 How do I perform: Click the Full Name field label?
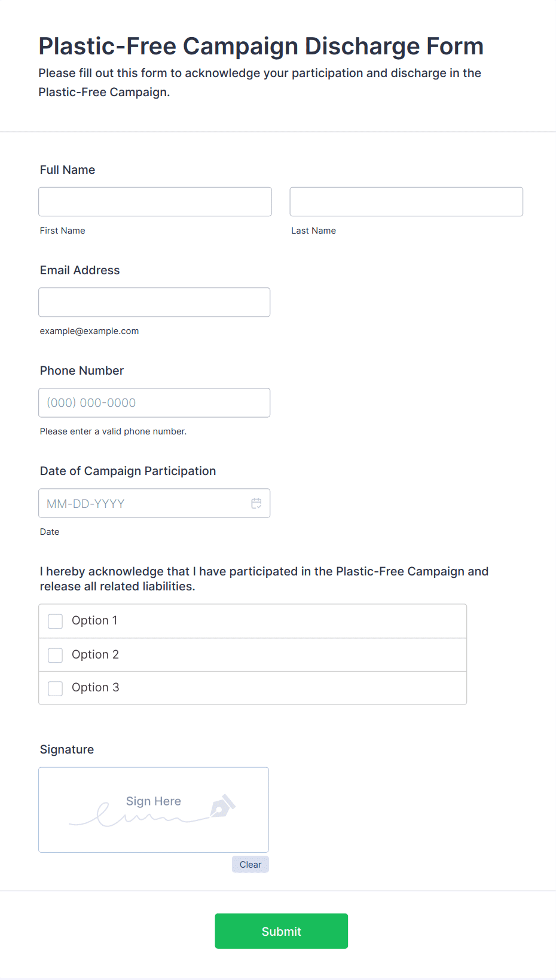coord(68,170)
